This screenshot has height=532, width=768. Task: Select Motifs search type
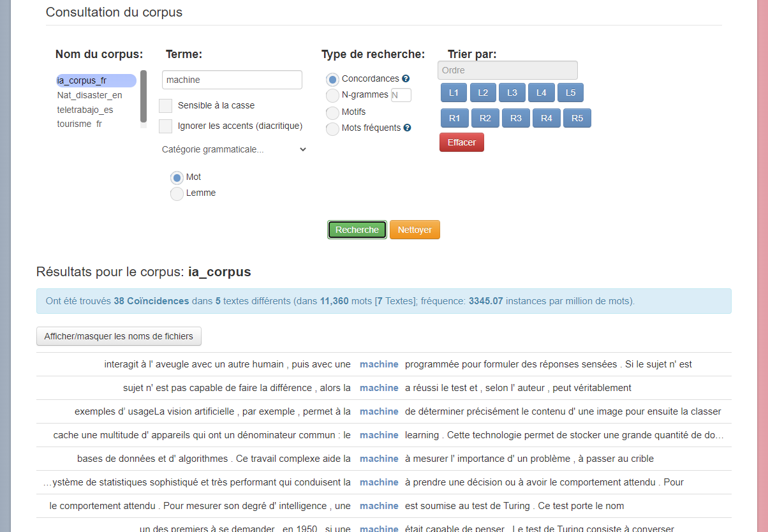332,112
